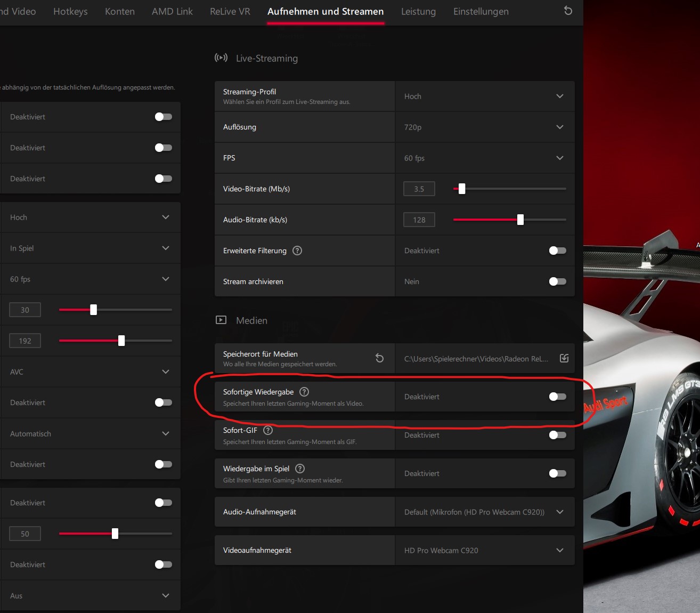Expand the Aus dropdown at bottom left
The height and width of the screenshot is (613, 700).
pos(90,596)
